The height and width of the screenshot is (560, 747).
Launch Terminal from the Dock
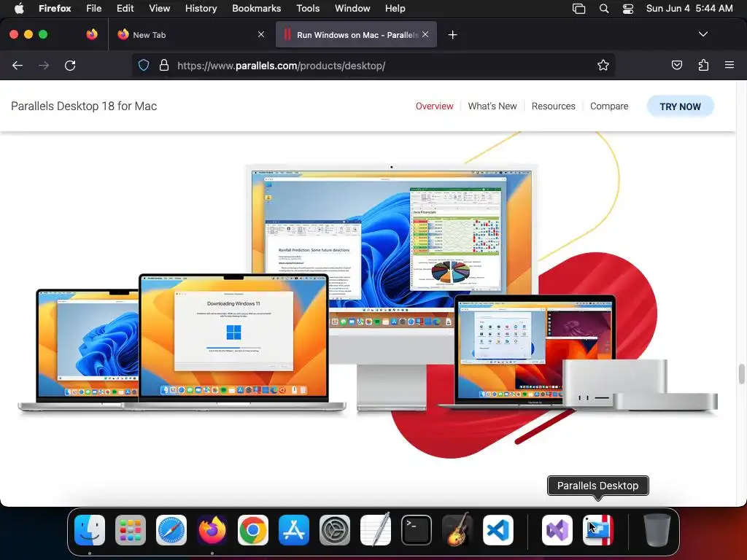(x=417, y=529)
